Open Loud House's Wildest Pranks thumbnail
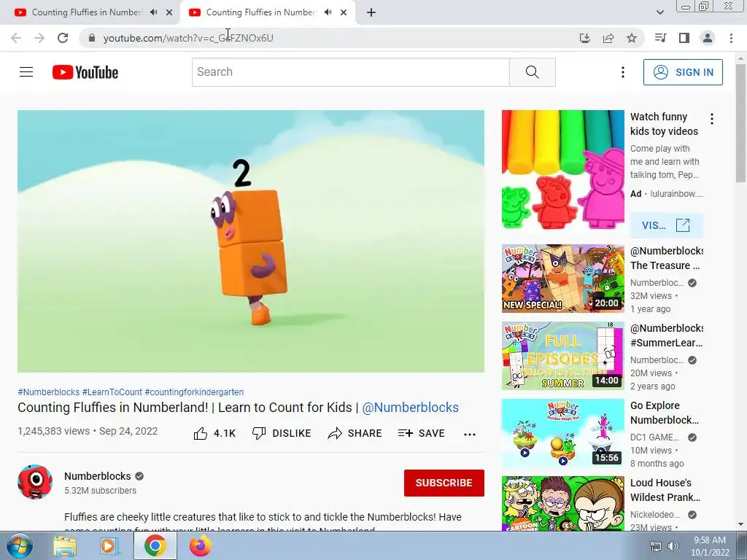This screenshot has height=560, width=747. click(x=563, y=503)
